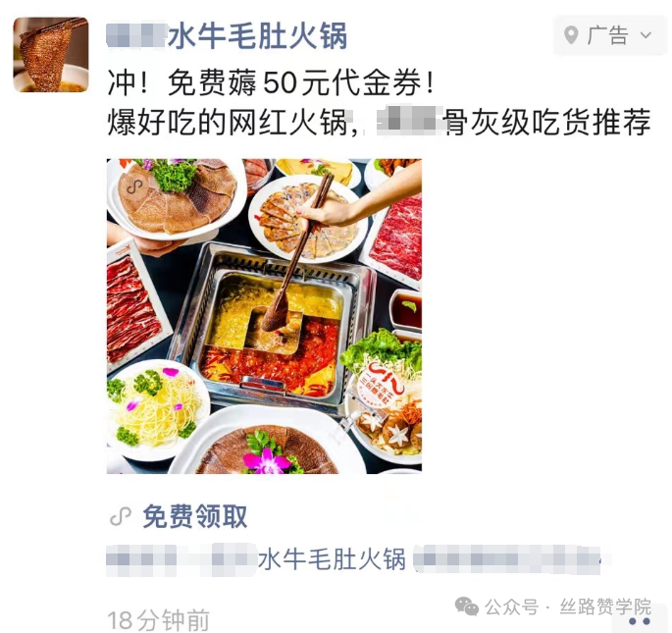The height and width of the screenshot is (633, 672).
Task: Open the advertiser's tripe avatar picture
Action: click(x=51, y=54)
